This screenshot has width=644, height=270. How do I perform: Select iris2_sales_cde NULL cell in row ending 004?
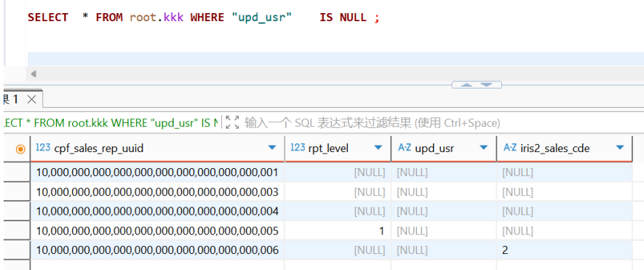click(x=565, y=211)
